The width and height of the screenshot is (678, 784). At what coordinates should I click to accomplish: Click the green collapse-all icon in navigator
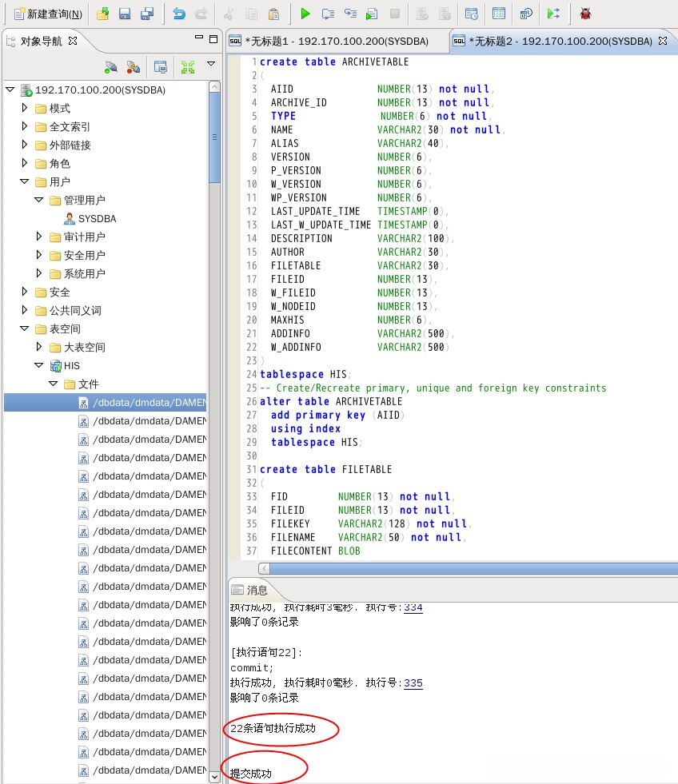(x=188, y=67)
